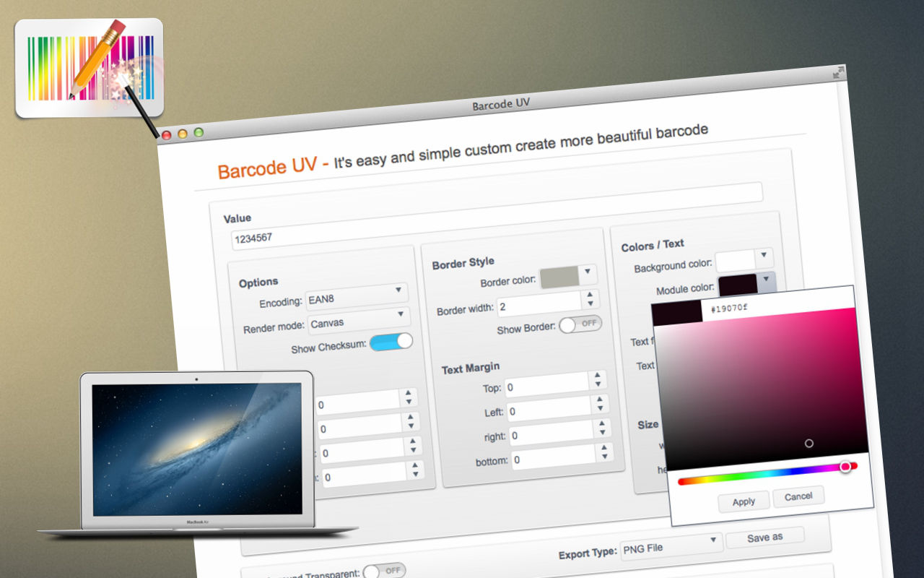Click the Background color swatch
This screenshot has width=924, height=578.
coord(735,262)
